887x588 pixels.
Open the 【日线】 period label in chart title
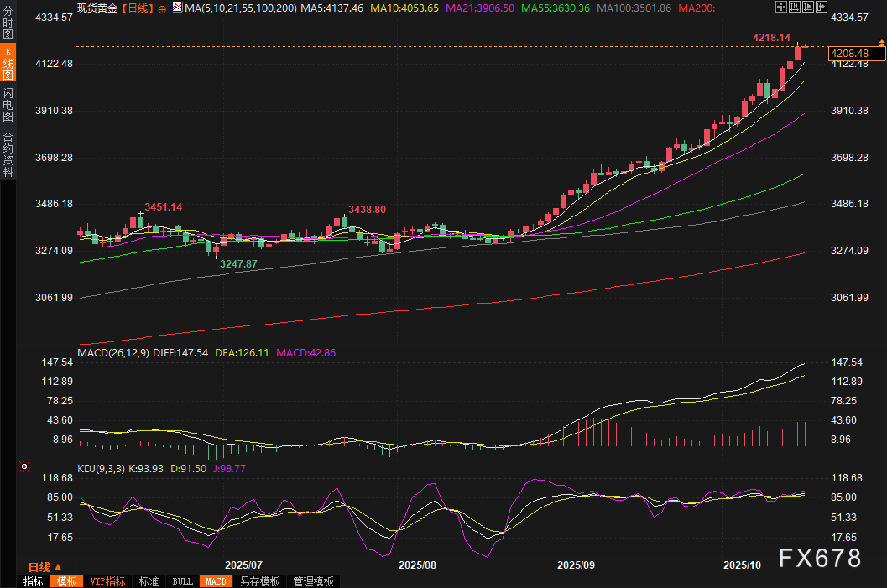138,8
